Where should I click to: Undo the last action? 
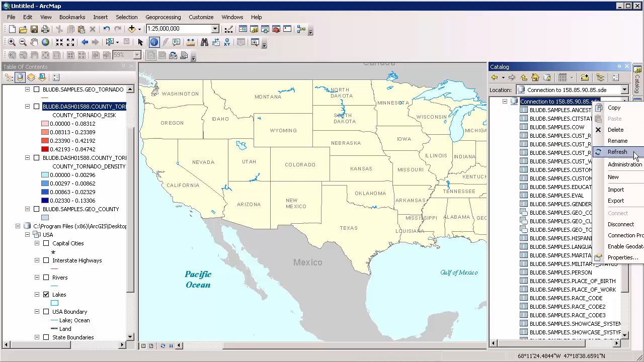tap(107, 29)
